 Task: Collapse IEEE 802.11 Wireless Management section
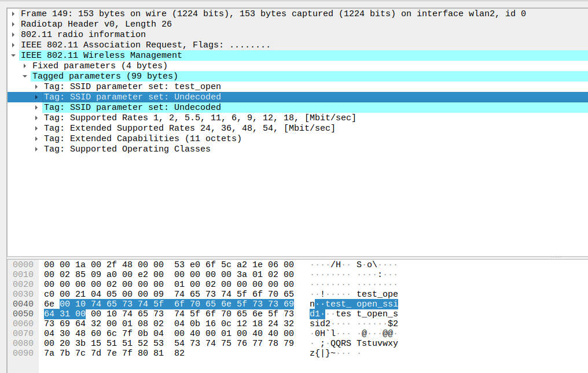point(13,56)
